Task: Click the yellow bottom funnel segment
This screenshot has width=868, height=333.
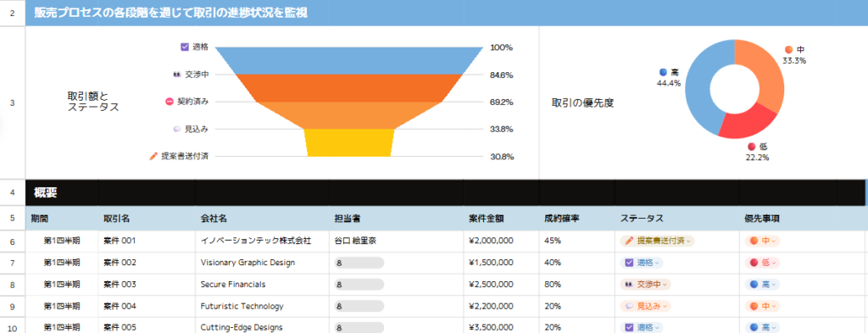Action: pyautogui.click(x=350, y=142)
